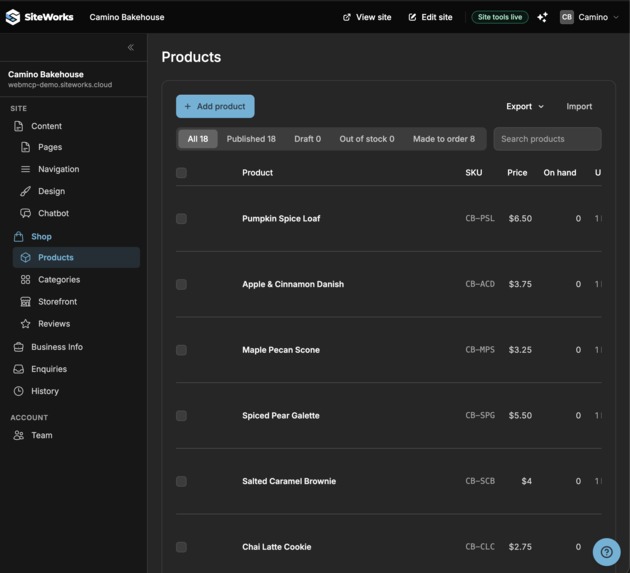Open the Spiced Pear Galette product
This screenshot has width=630, height=573.
(280, 416)
